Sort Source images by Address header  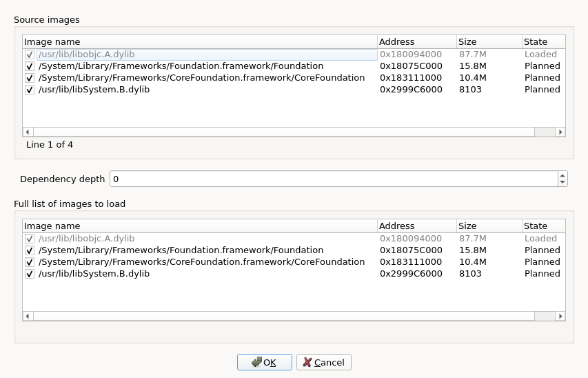(x=417, y=41)
